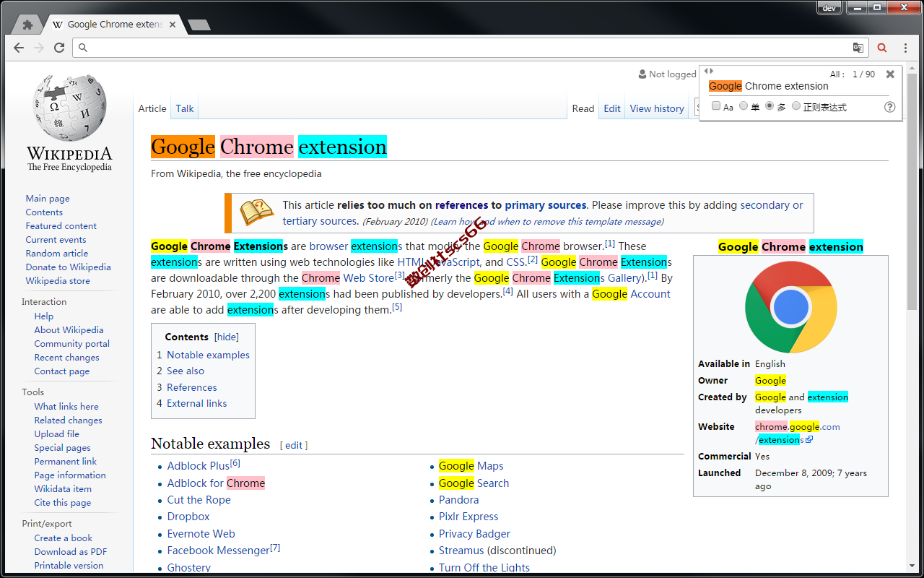This screenshot has height=578, width=924.
Task: Open the View history tab
Action: coord(657,108)
